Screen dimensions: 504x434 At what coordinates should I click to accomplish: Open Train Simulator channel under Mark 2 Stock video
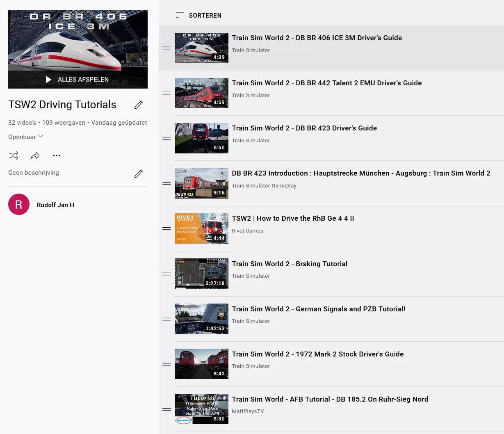coord(251,366)
